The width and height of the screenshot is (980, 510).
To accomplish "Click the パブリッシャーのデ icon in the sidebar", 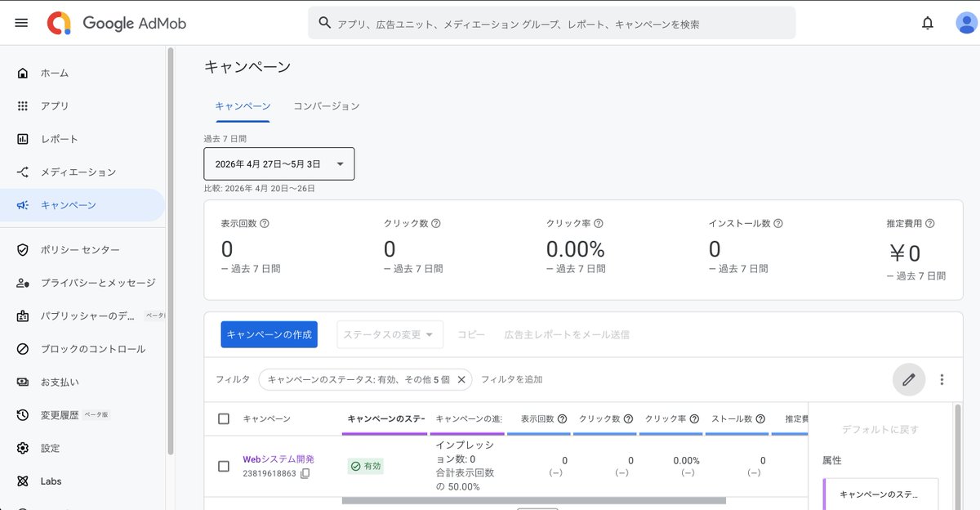I will point(23,315).
